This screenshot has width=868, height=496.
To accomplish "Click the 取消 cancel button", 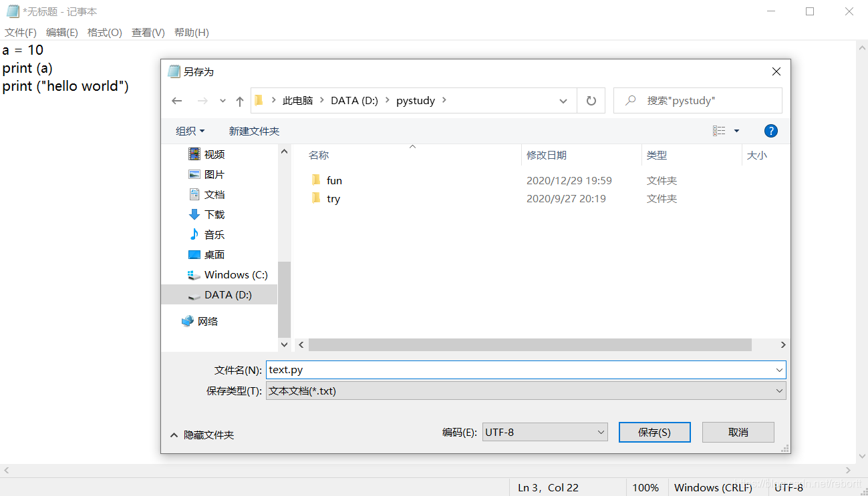I will pos(738,432).
